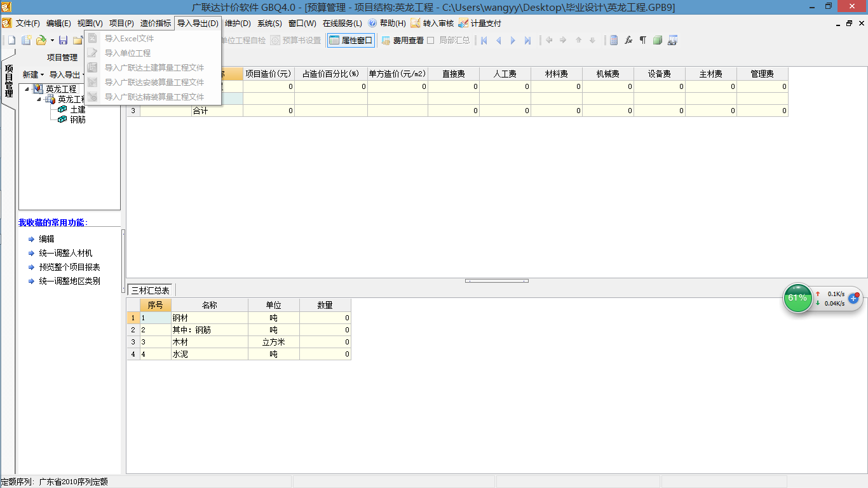
Task: Jump to first record with navigation arrow
Action: point(484,41)
